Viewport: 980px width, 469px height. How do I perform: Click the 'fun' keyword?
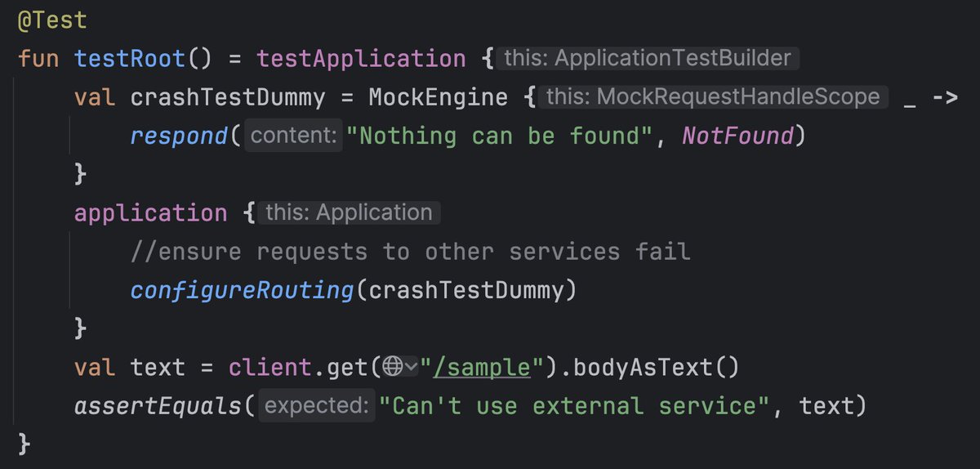pyautogui.click(x=38, y=58)
